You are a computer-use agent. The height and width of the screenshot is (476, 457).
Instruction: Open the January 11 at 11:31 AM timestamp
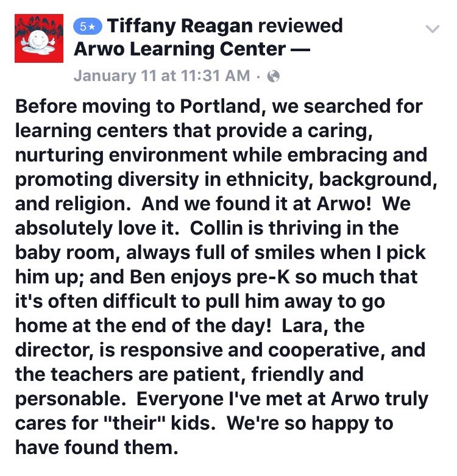[161, 76]
